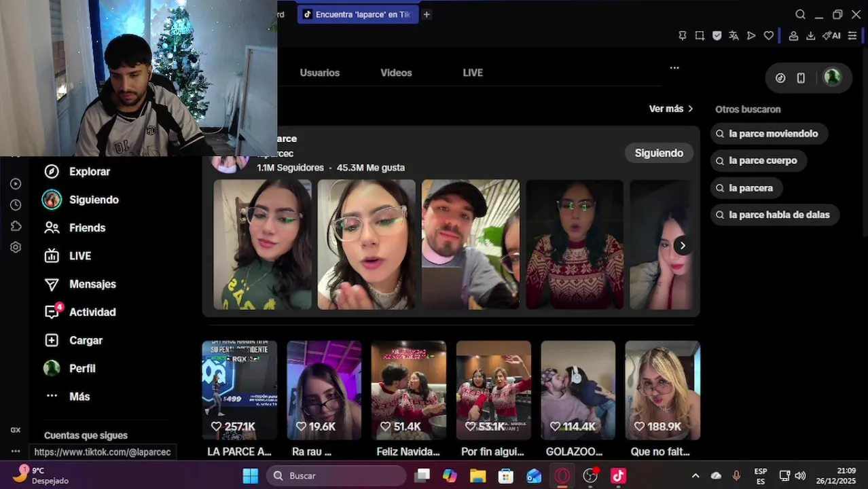Open video with 51.4K likes

[x=408, y=390]
